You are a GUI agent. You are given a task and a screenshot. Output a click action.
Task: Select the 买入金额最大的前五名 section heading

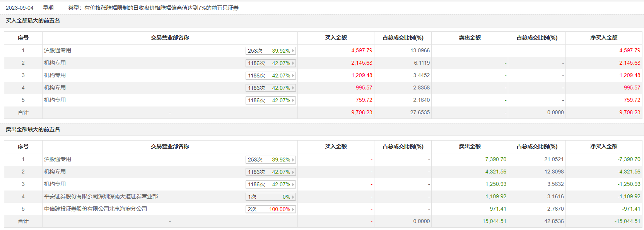click(33, 21)
